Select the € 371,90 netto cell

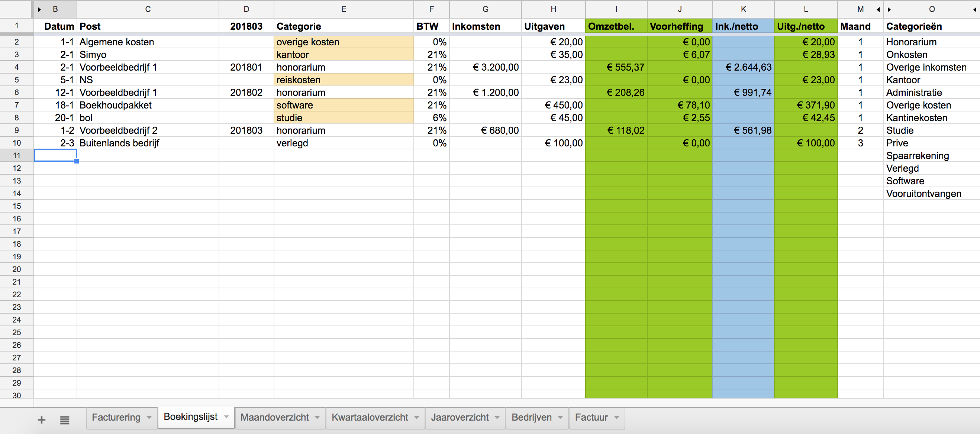tap(806, 105)
